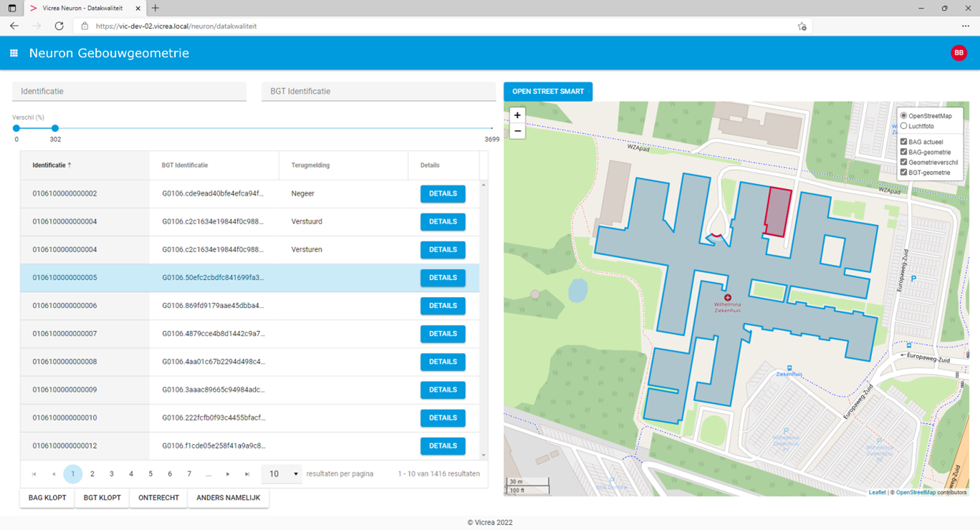Viewport: 980px width, 530px height.
Task: Select row with Terugmelding Versturen
Action: pyautogui.click(x=249, y=250)
